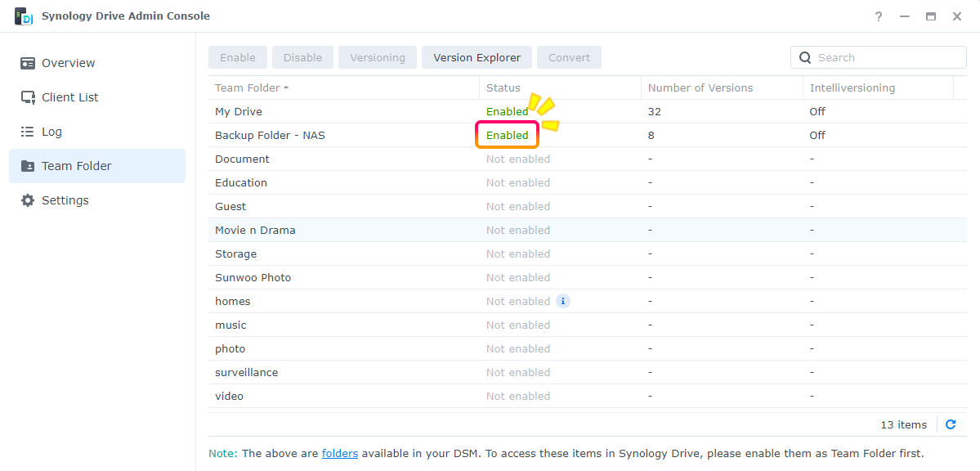Sort by Intelliversioning column header
980x471 pixels.
(878, 88)
